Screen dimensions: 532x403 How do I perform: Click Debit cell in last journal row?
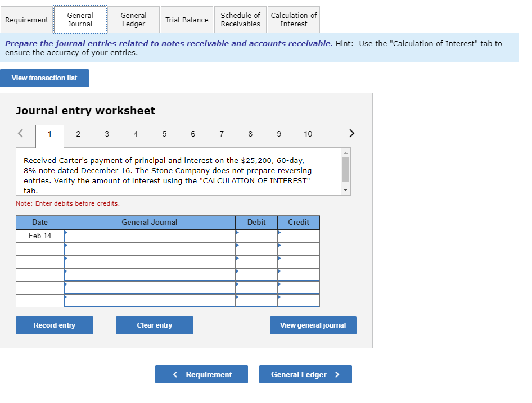pyautogui.click(x=256, y=301)
